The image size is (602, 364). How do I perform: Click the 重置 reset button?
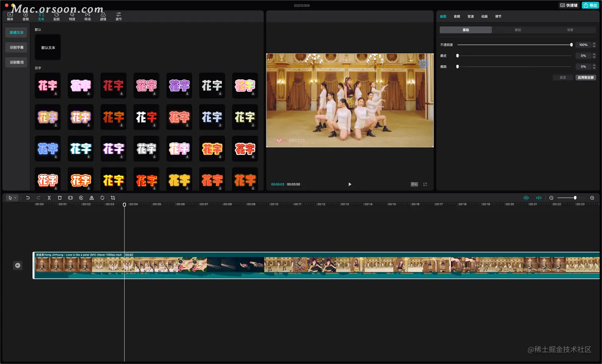(563, 78)
